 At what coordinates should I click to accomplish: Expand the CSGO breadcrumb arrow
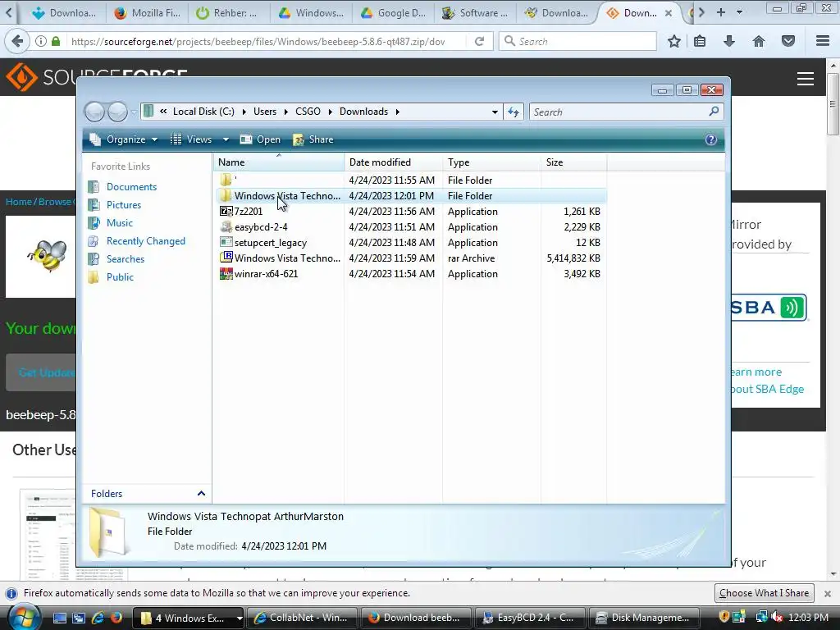pyautogui.click(x=330, y=112)
